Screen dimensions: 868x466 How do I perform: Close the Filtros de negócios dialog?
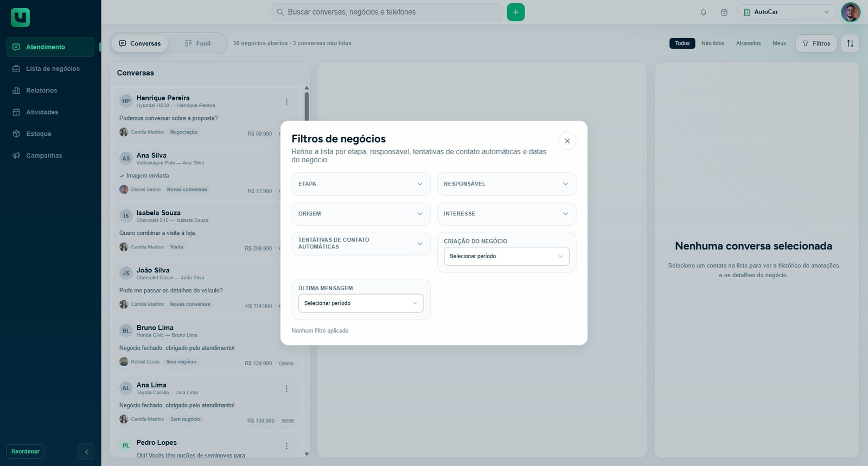click(567, 141)
